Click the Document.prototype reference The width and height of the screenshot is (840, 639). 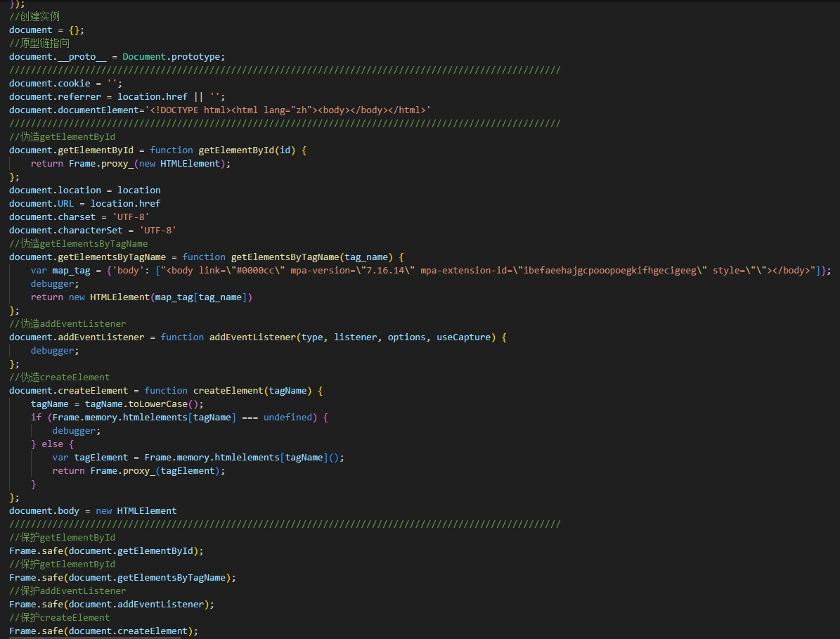coord(173,56)
